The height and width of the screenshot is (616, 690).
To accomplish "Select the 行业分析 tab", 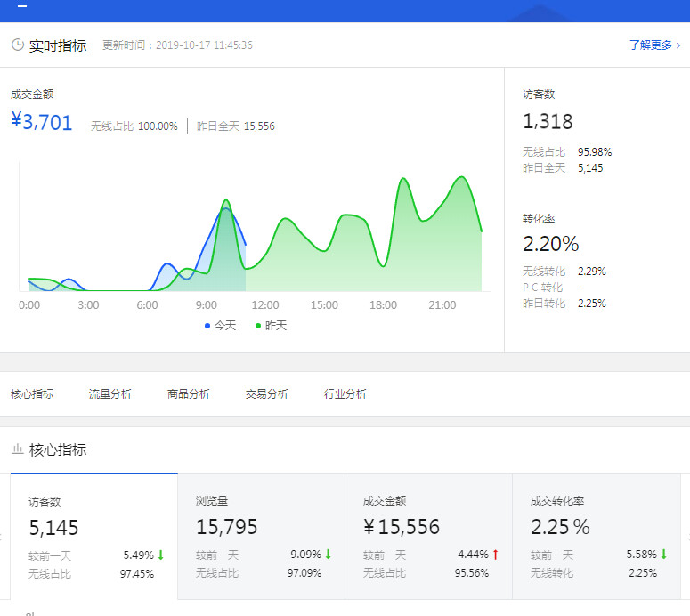I will [345, 393].
